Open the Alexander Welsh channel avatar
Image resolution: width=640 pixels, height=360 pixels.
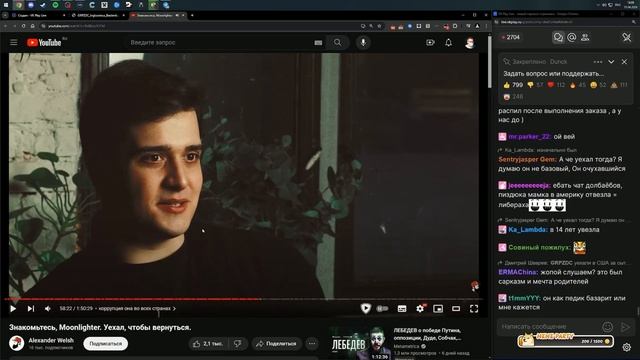click(x=17, y=343)
